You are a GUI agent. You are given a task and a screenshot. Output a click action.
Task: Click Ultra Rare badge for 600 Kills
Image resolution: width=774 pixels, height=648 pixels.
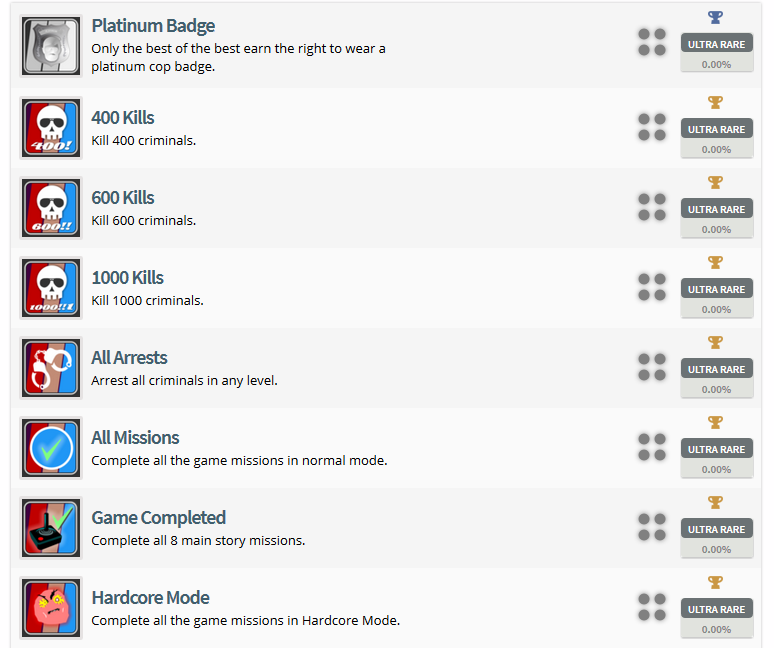(716, 209)
